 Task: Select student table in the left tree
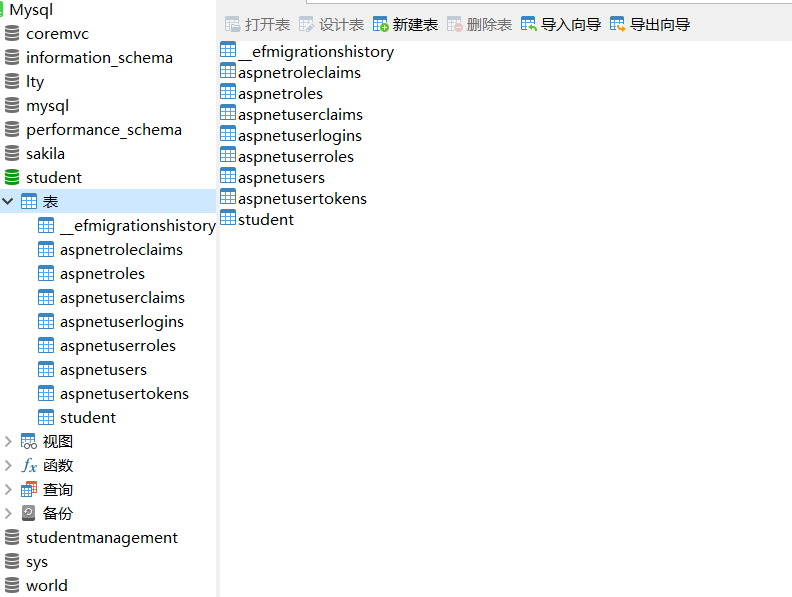[88, 418]
